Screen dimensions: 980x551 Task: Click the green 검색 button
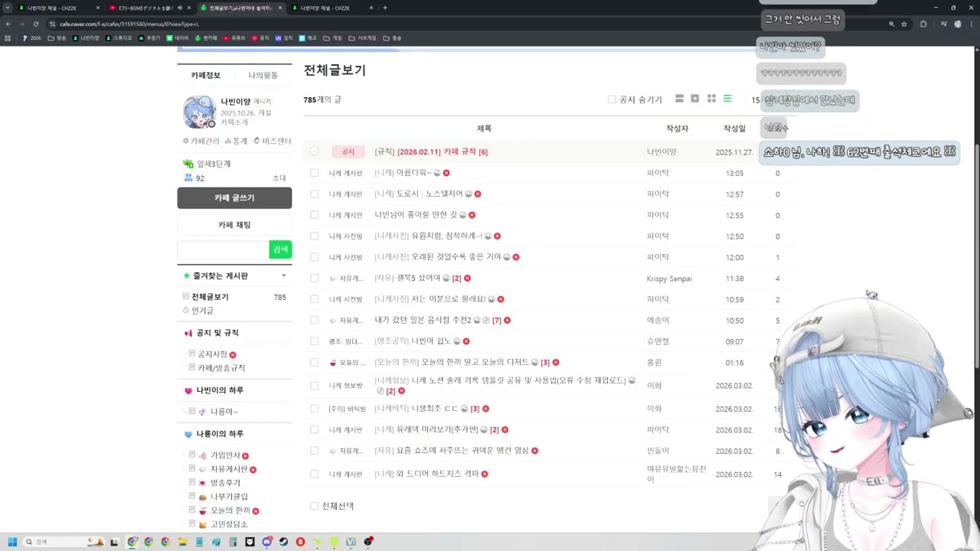point(280,249)
